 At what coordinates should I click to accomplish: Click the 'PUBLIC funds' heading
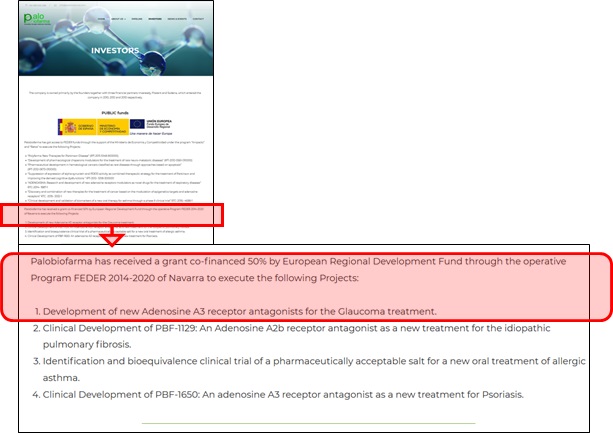[115, 113]
